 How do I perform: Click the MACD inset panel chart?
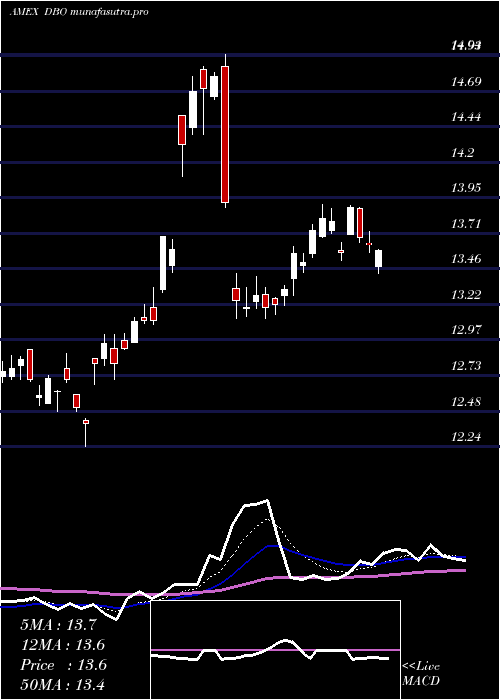point(275,650)
